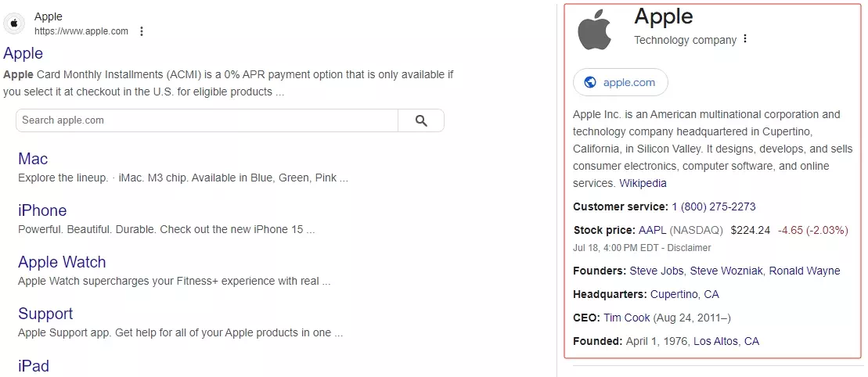Call the customer service number 1 (800) 275-2273
The width and height of the screenshot is (868, 377).
coord(713,206)
